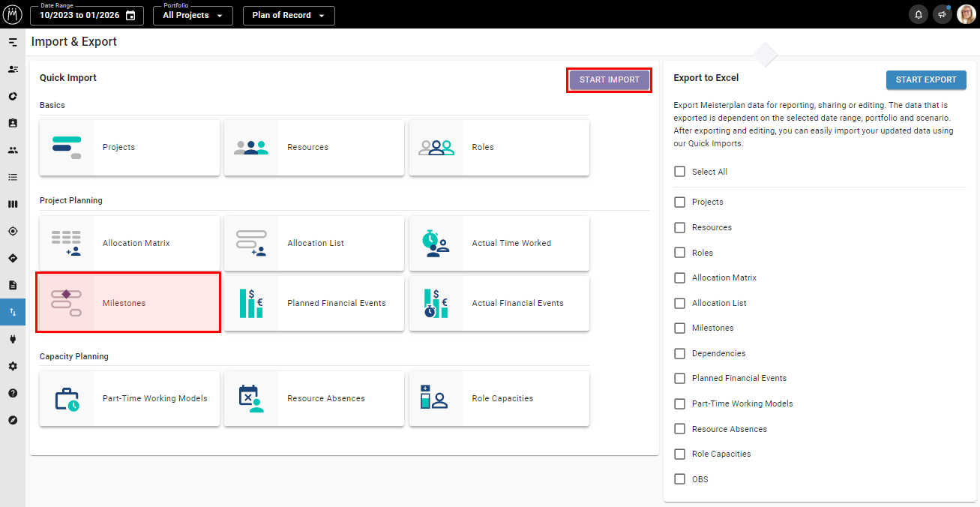Open the pie chart sidebar icon

(13, 96)
